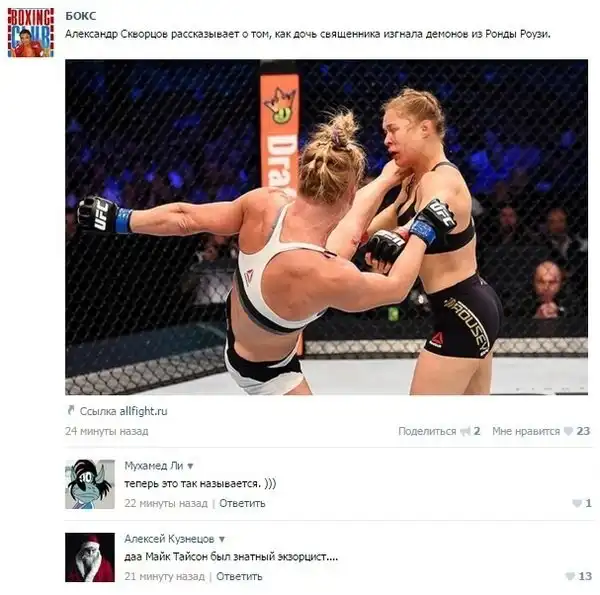This screenshot has height=595, width=600.
Task: Click the megaphone share icon
Action: point(465,432)
